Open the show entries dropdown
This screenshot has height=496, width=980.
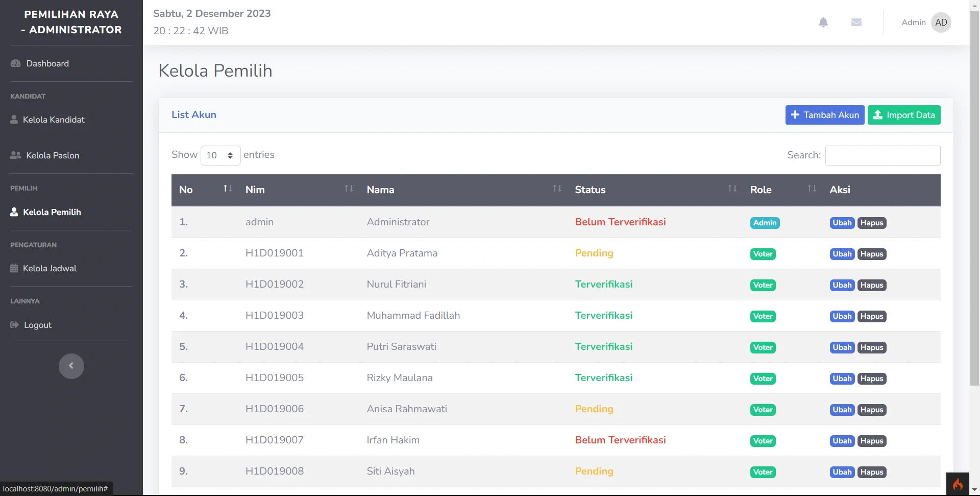coord(220,155)
